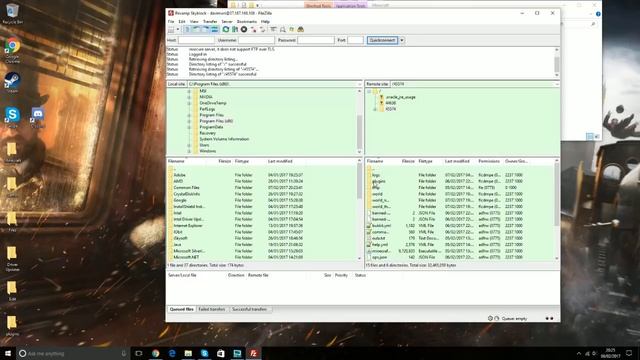Open the Server menu
This screenshot has width=640, height=360.
pos(227,21)
